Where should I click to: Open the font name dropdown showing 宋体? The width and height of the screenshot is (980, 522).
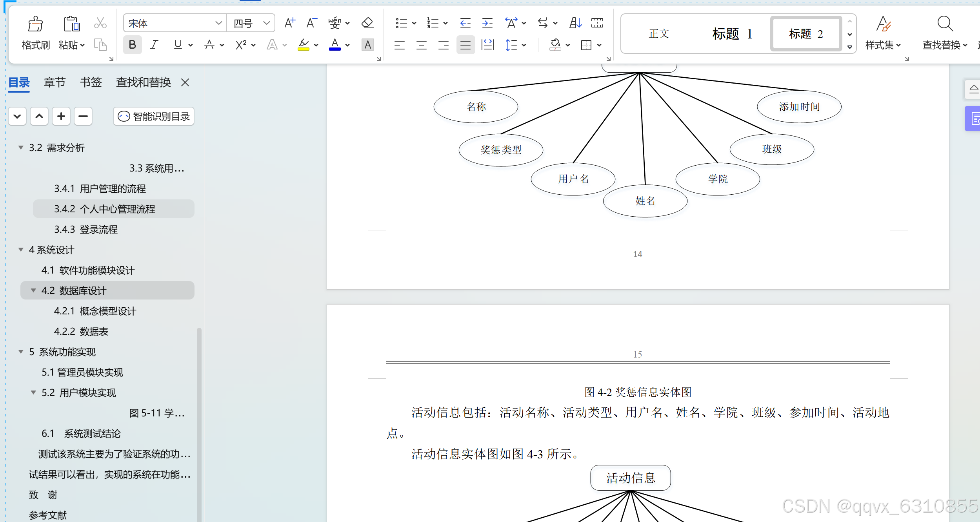(218, 23)
